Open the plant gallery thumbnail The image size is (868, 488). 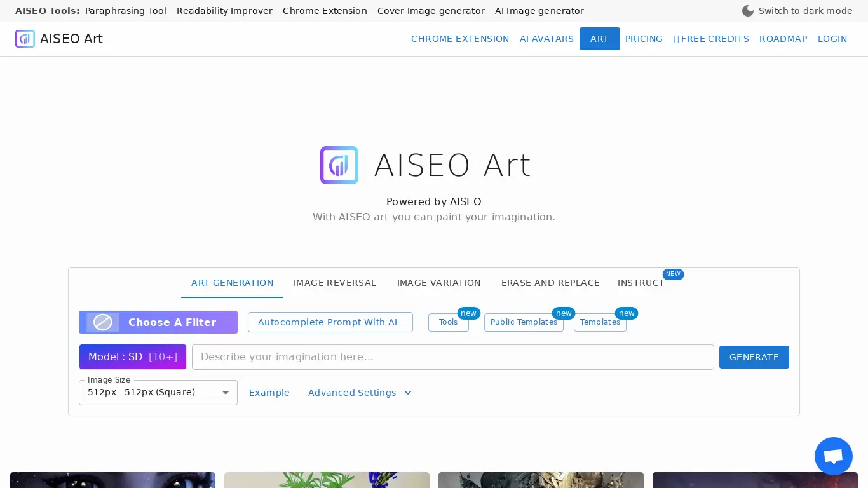click(327, 480)
